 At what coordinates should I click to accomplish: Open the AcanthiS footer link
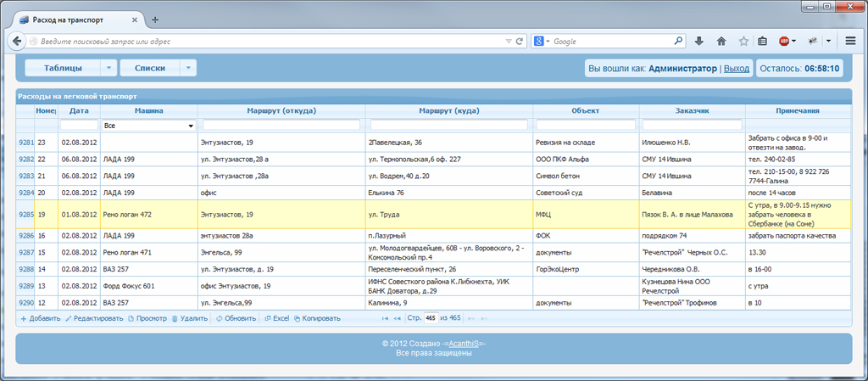(464, 344)
